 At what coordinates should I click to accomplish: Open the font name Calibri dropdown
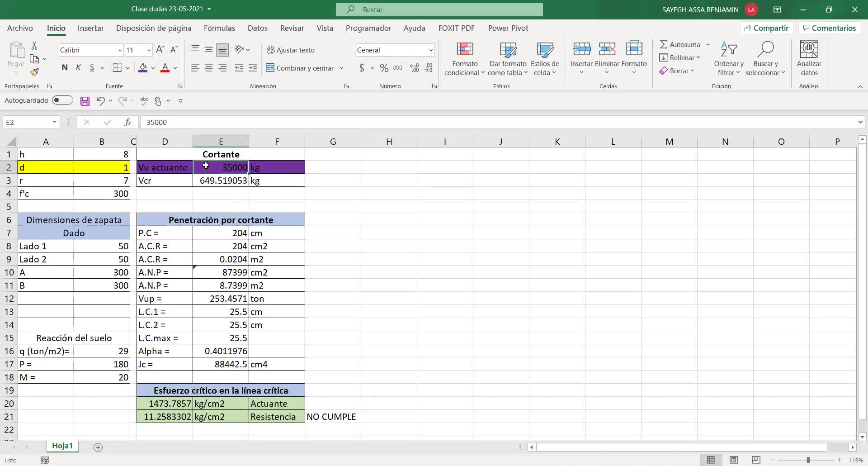coord(120,50)
